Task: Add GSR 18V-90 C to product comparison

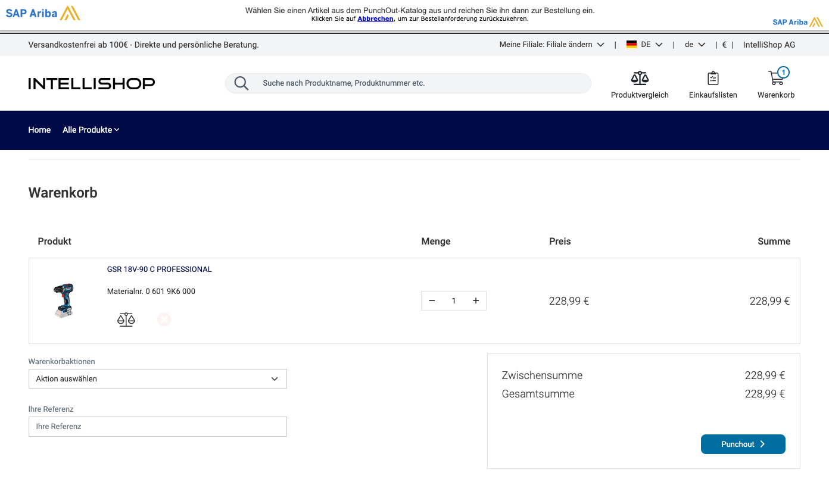Action: click(x=126, y=320)
